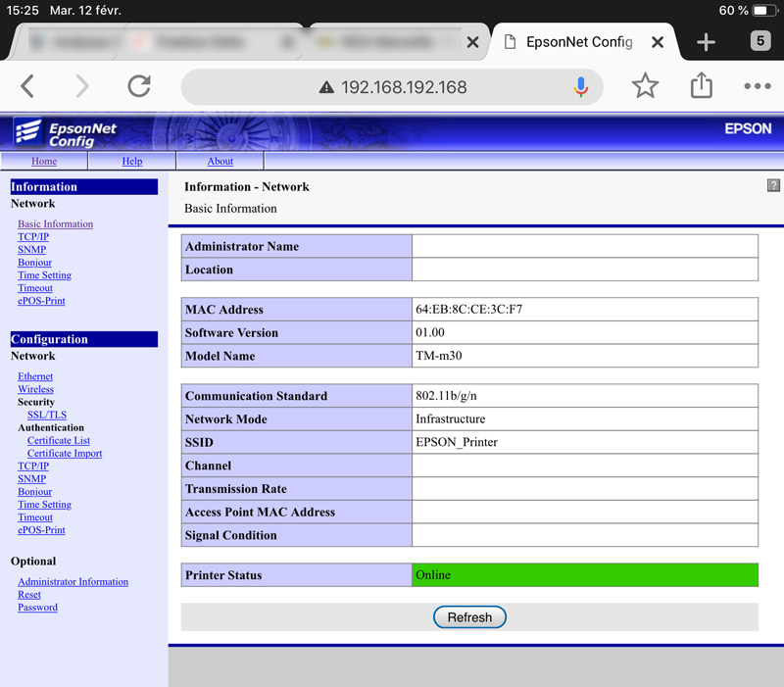Open the share sheet icon

pos(701,85)
